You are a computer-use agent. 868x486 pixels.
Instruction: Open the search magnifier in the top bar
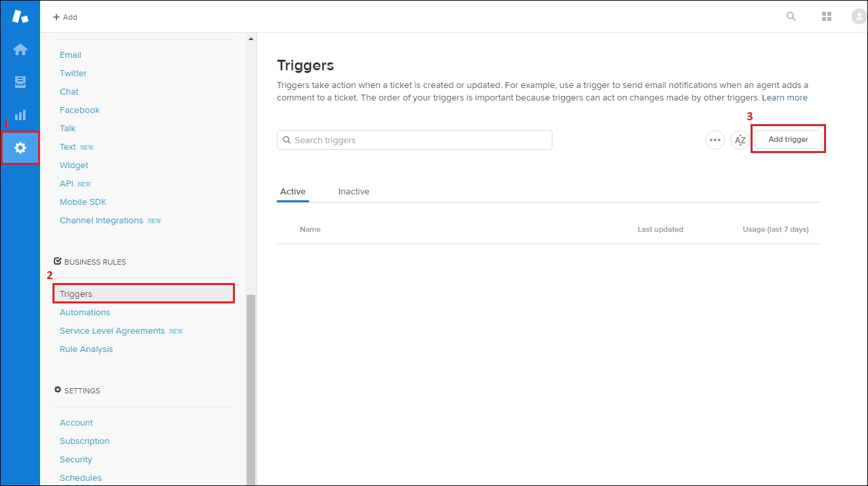point(791,16)
